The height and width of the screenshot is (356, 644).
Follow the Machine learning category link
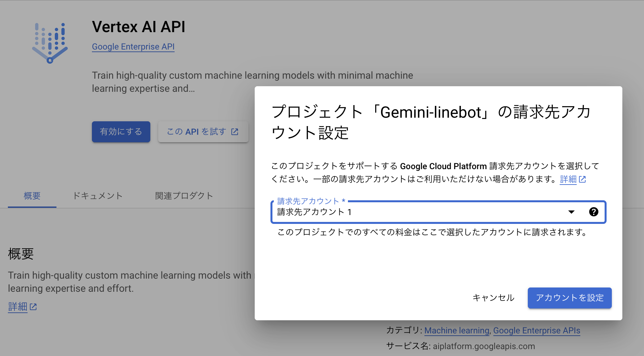click(456, 330)
